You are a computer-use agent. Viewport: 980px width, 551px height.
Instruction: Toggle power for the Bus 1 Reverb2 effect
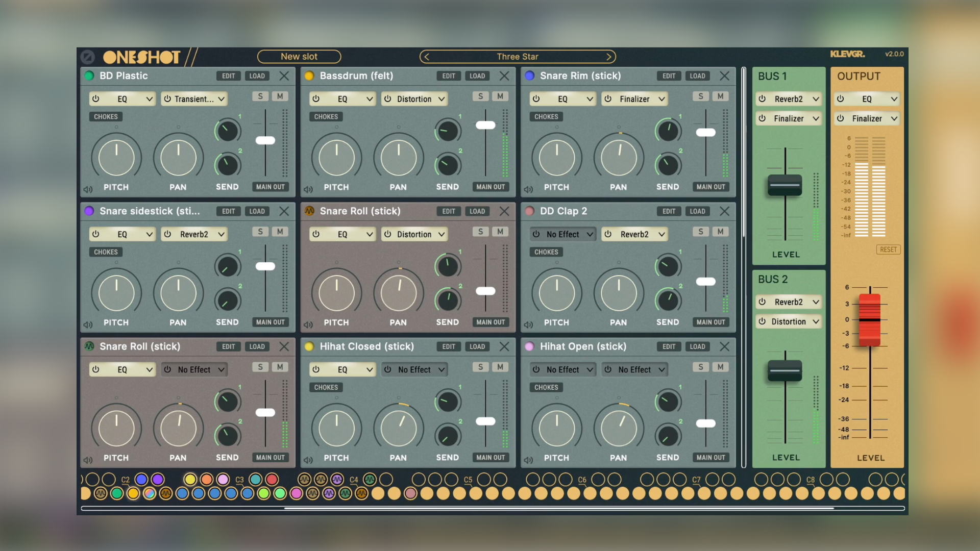point(762,99)
